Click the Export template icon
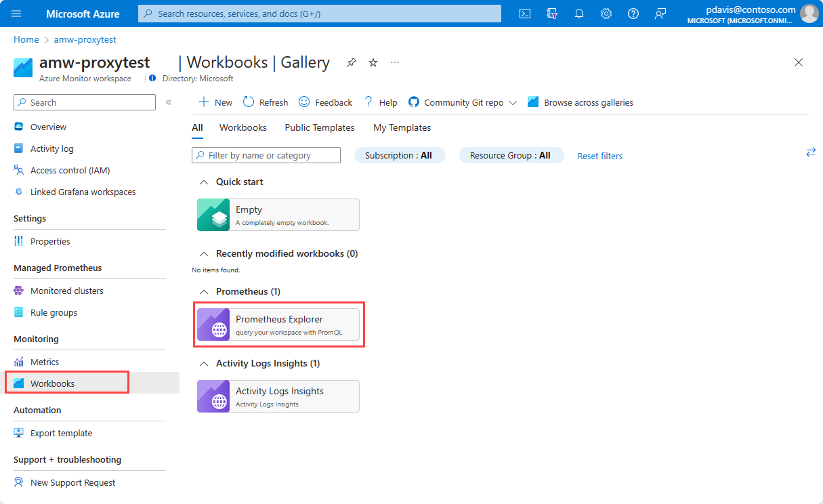Viewport: 823px width, 504px height. point(19,433)
